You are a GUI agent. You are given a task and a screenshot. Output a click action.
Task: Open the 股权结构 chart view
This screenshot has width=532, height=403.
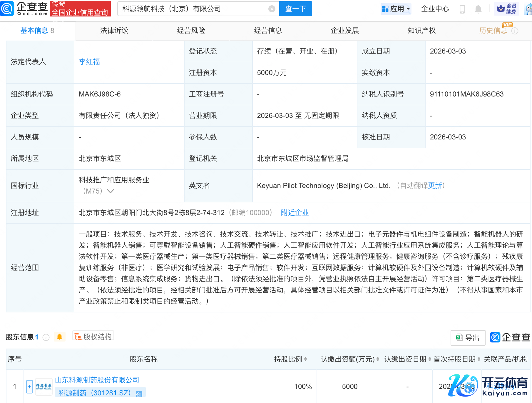[x=93, y=337]
